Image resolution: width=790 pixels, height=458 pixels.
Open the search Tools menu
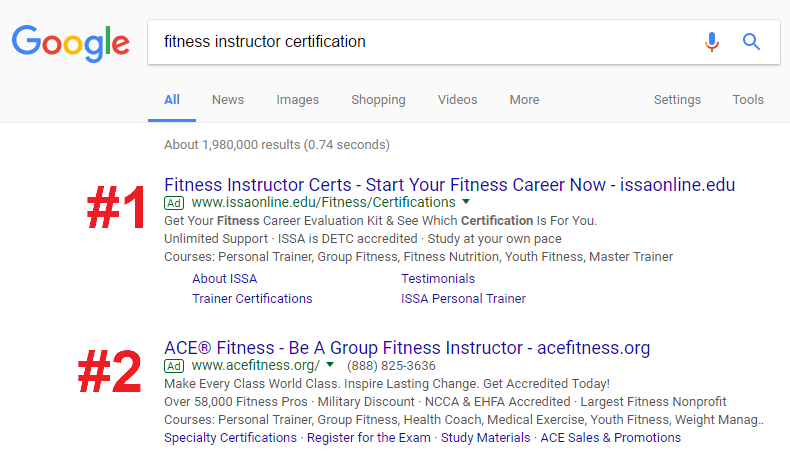pyautogui.click(x=748, y=100)
